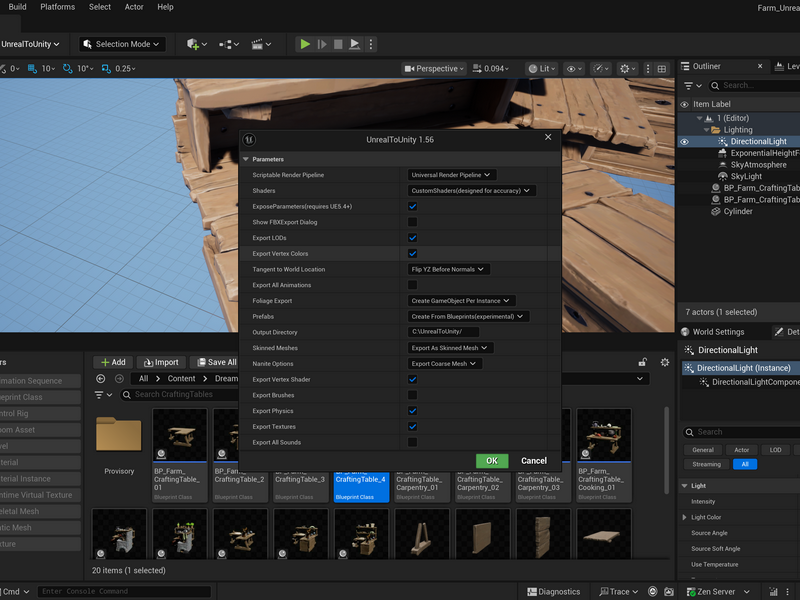Start Play in Editor with green play button
This screenshot has height=600, width=800.
pyautogui.click(x=305, y=44)
